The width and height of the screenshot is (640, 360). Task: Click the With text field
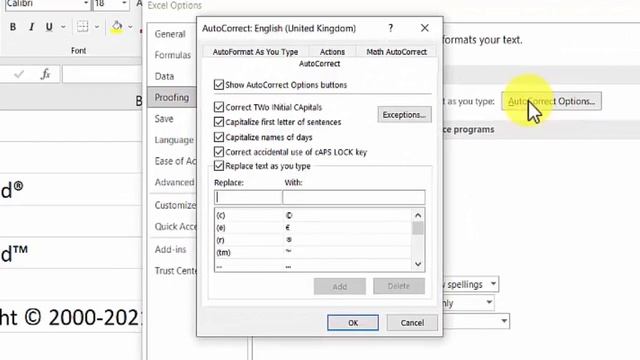353,197
